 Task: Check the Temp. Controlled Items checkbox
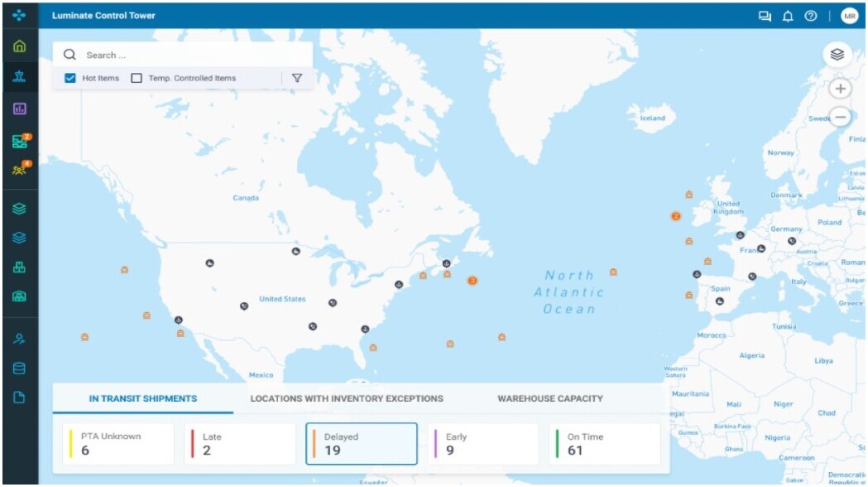137,78
